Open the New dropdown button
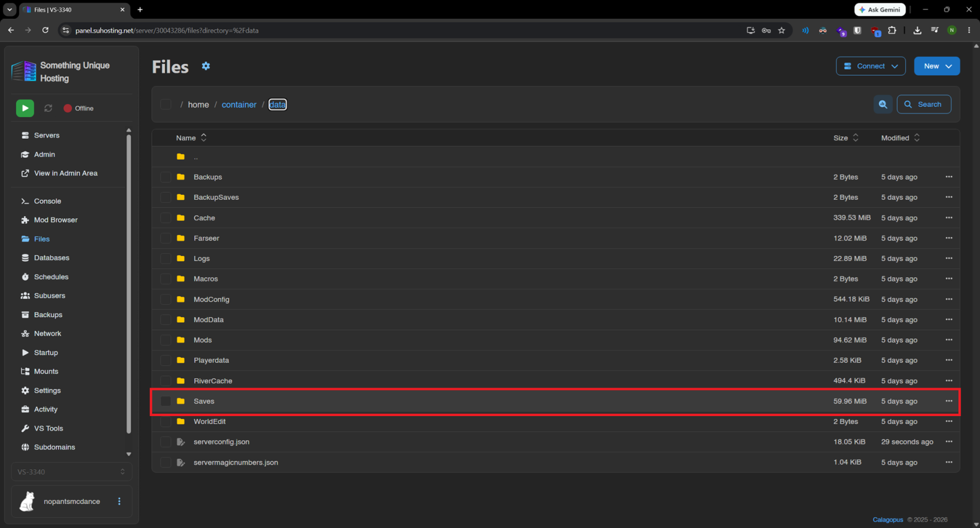The width and height of the screenshot is (980, 528). (x=937, y=66)
